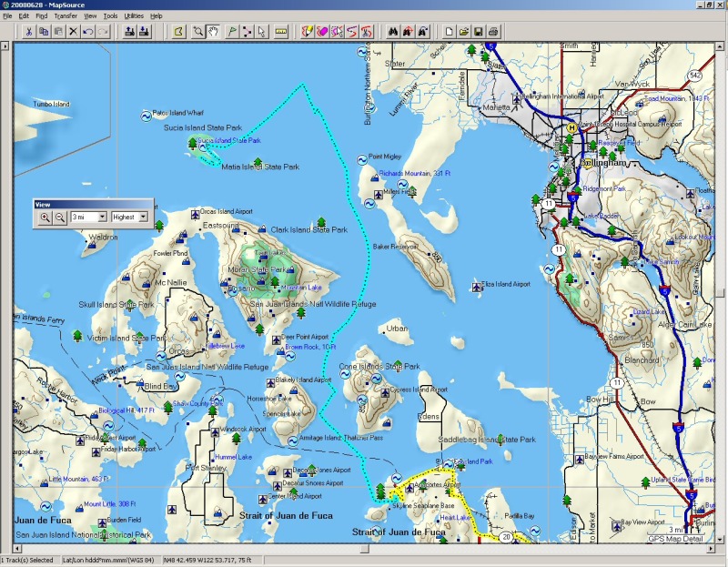728x567 pixels.
Task: Open the Edit menu
Action: coord(24,15)
